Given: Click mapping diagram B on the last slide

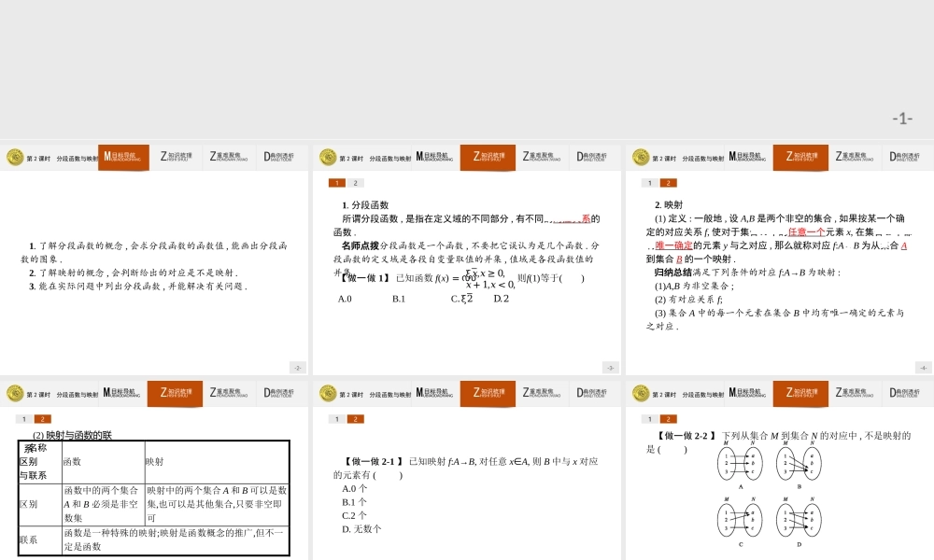Looking at the screenshot, I should (x=799, y=462).
